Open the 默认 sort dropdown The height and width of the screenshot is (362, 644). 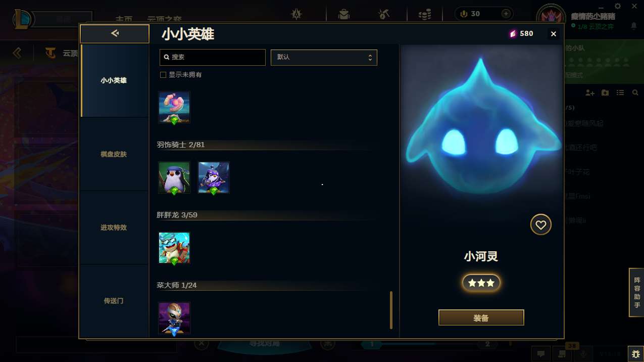(x=324, y=57)
